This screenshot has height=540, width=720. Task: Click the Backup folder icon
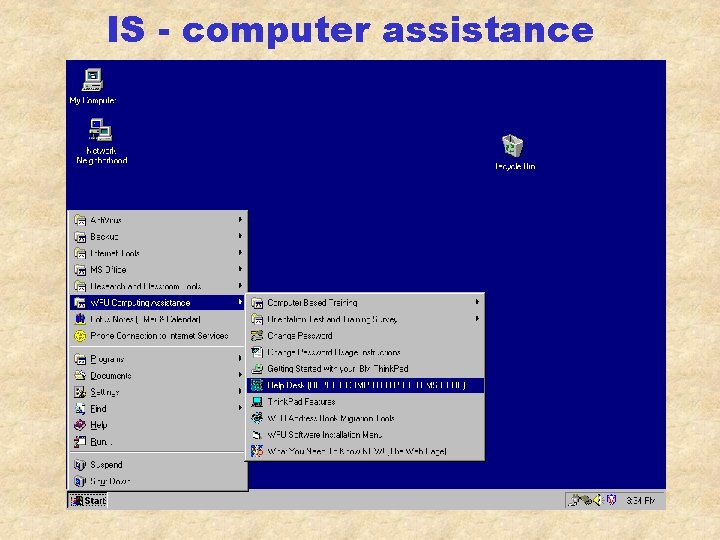80,237
